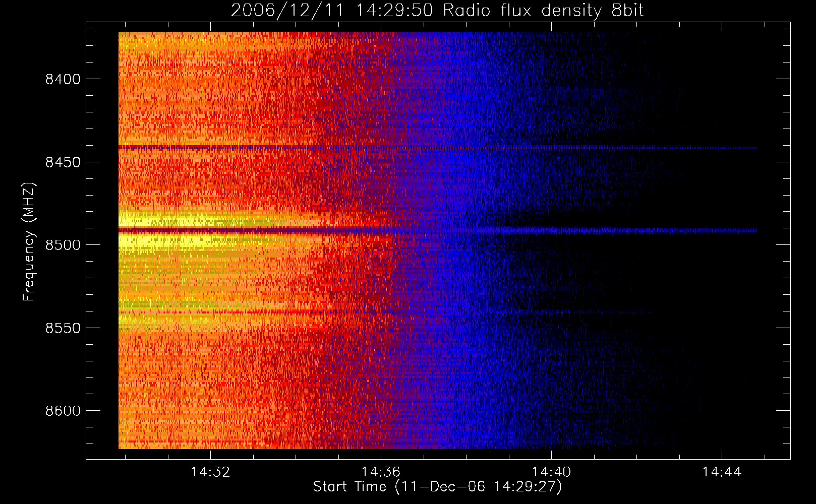Click the 'Start Time (11-Dec-06 14:29:27)' axis title
Image resolution: width=816 pixels, height=504 pixels.
tap(437, 487)
